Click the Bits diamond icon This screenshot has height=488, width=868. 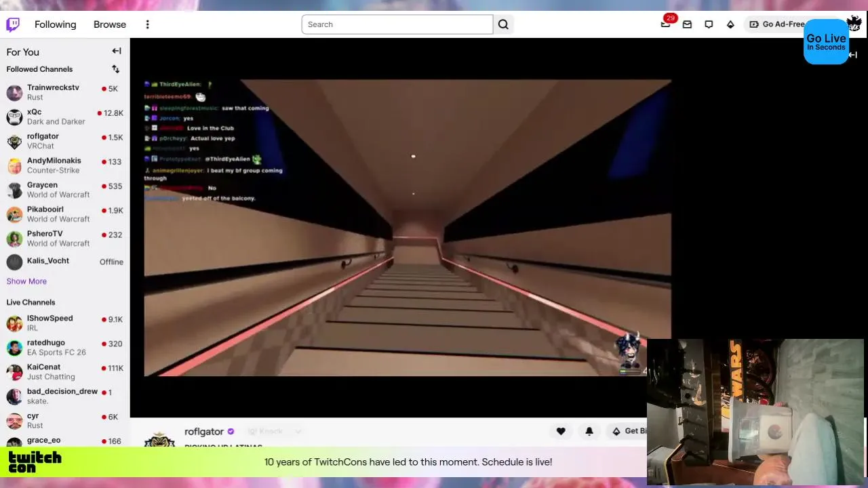pyautogui.click(x=730, y=24)
